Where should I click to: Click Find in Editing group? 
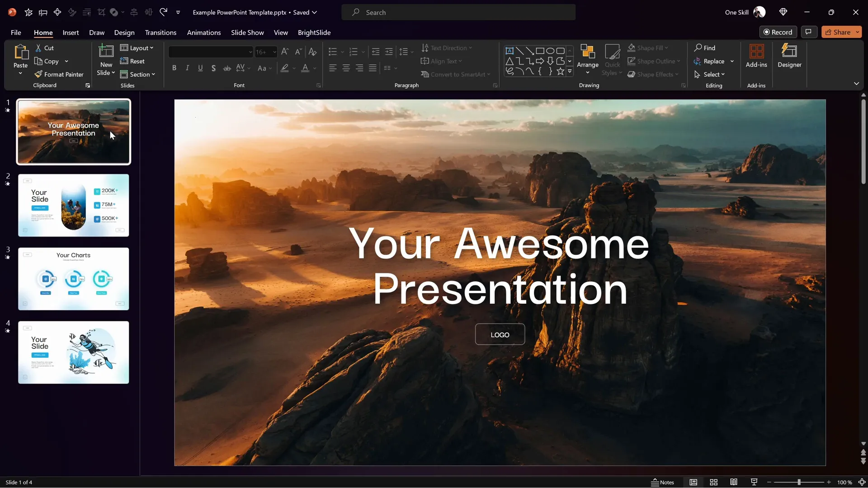[x=705, y=48]
